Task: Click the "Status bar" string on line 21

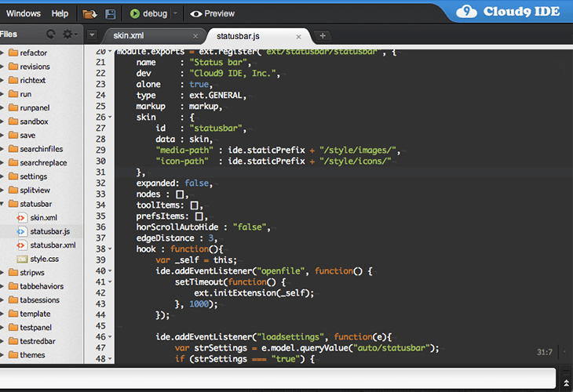Action: 218,63
